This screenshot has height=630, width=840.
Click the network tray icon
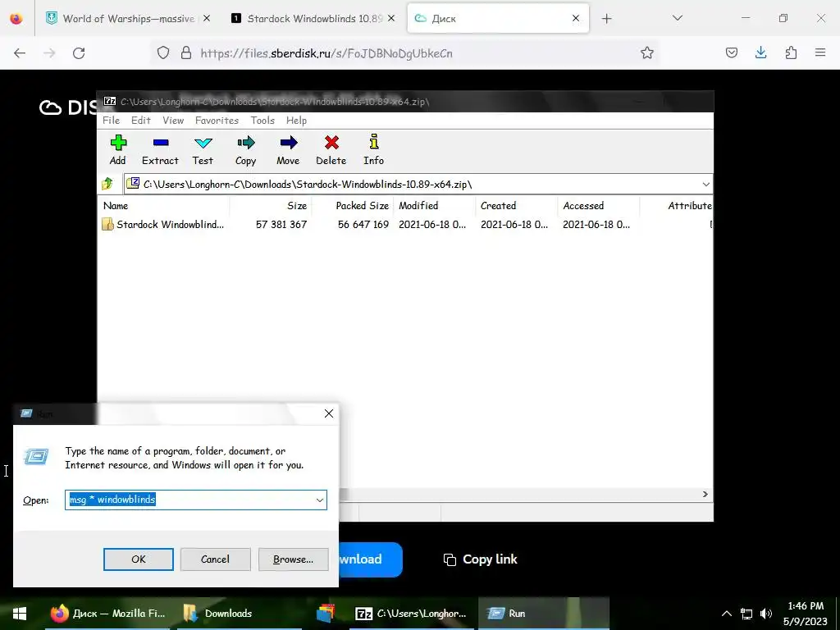[x=746, y=614]
